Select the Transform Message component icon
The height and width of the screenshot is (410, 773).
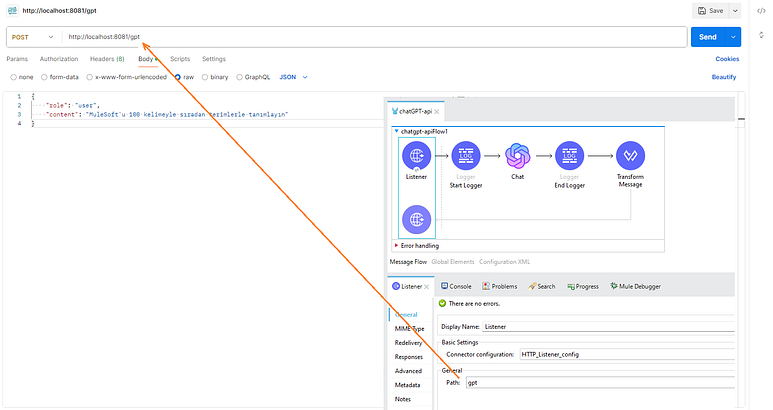click(631, 156)
